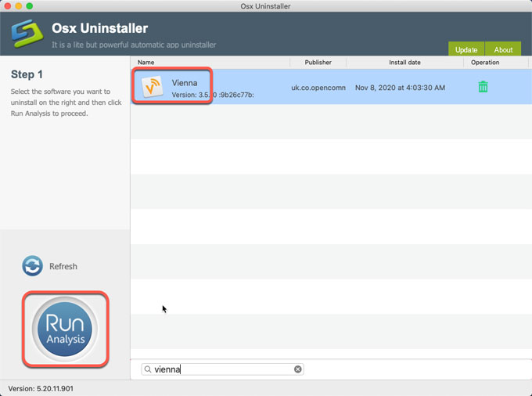
Task: Sort by the Name column header
Action: (210, 63)
